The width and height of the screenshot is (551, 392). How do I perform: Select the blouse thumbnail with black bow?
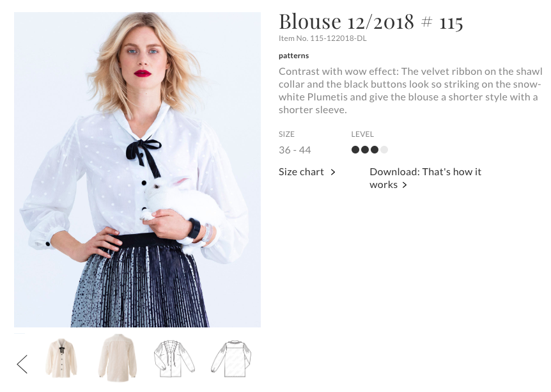click(x=61, y=358)
